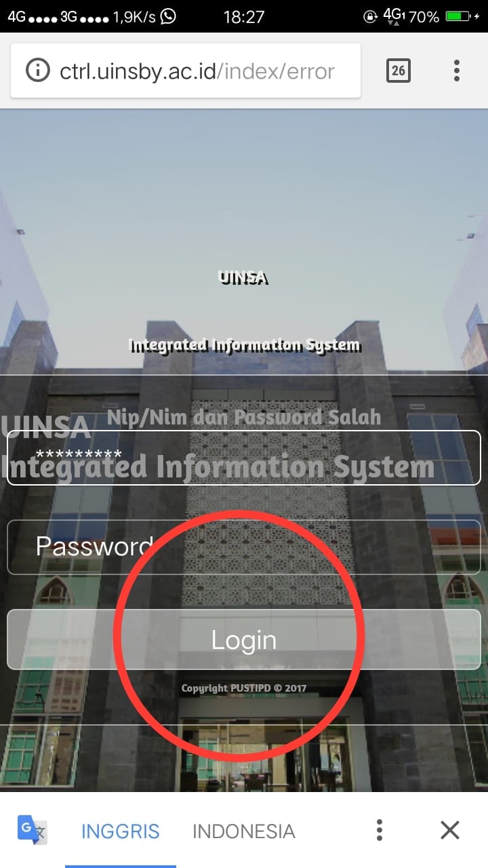
Task: Open Chrome's three-dot overflow menu
Action: 457,71
